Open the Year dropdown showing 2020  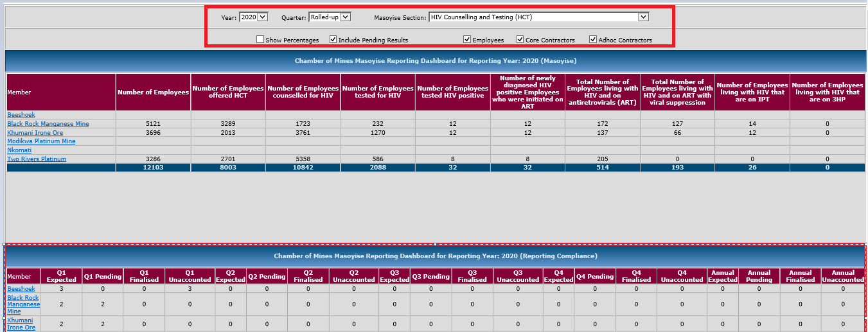253,17
